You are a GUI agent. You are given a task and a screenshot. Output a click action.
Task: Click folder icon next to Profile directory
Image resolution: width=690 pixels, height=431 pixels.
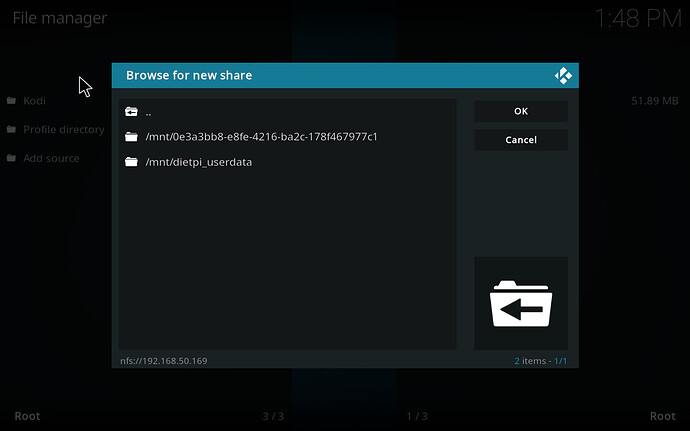[12, 130]
